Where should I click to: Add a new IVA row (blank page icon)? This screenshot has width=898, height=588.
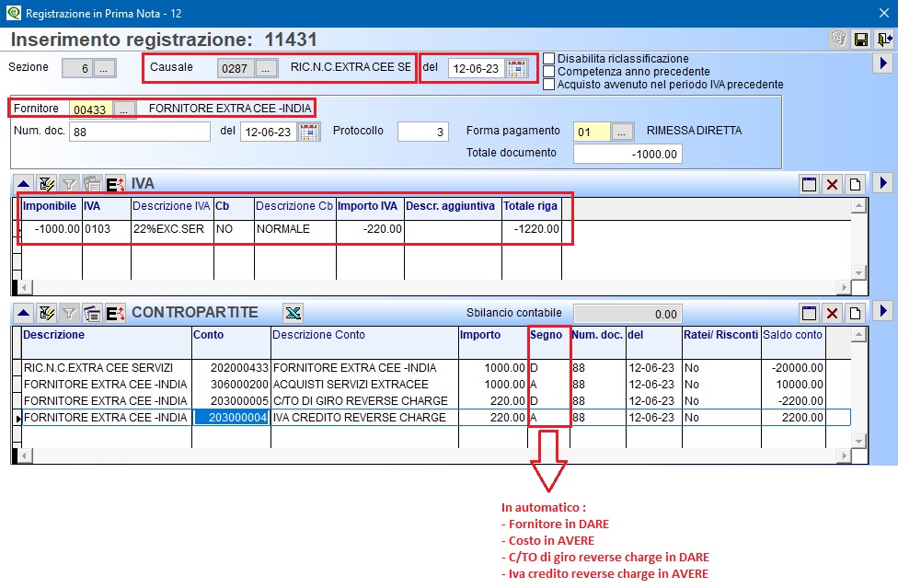pyautogui.click(x=855, y=184)
